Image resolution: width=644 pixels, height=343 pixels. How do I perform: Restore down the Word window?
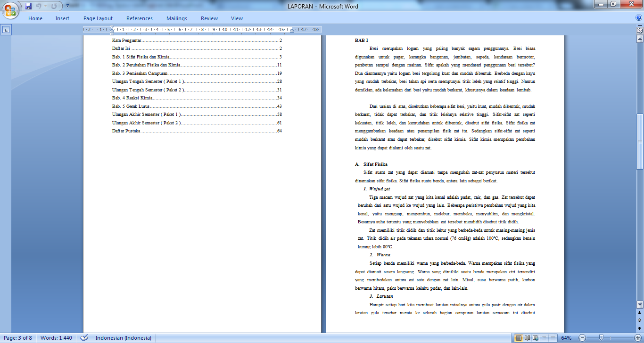pos(613,4)
